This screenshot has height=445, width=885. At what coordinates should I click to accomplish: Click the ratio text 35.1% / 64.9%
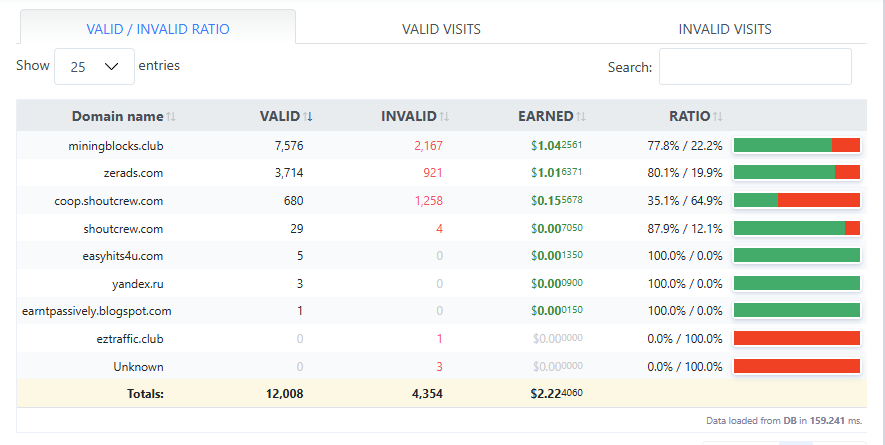coord(685,200)
